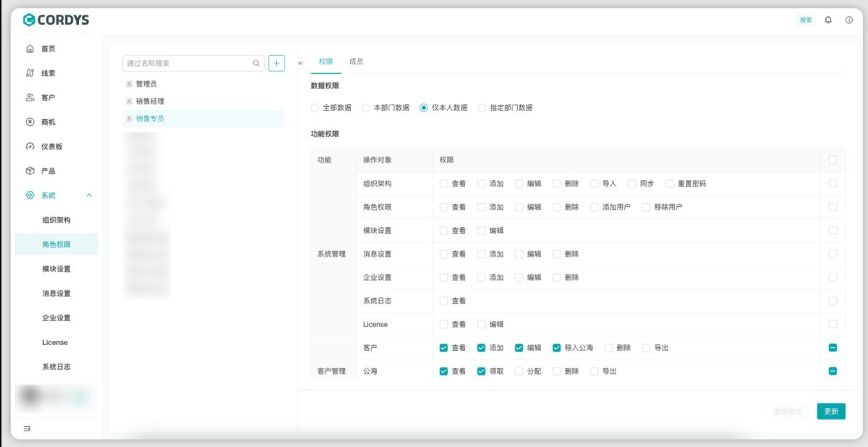Click the 线索 leads icon
The height and width of the screenshot is (447, 868).
[x=30, y=73]
